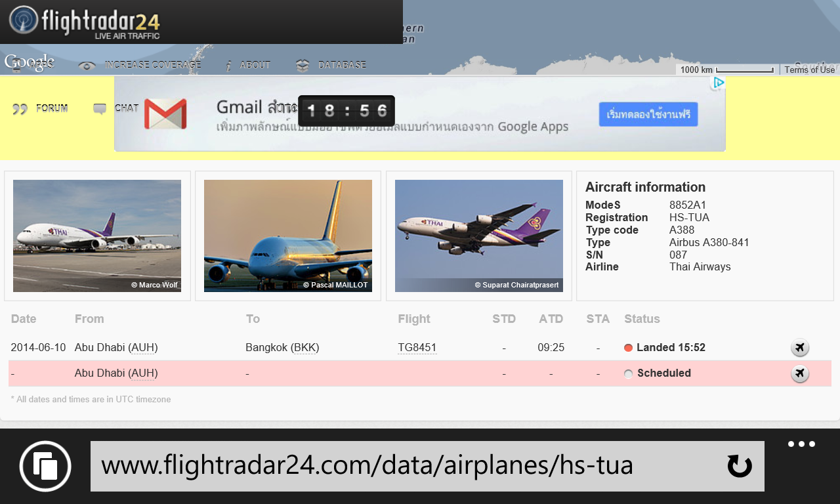Click the Status column header

tap(642, 319)
